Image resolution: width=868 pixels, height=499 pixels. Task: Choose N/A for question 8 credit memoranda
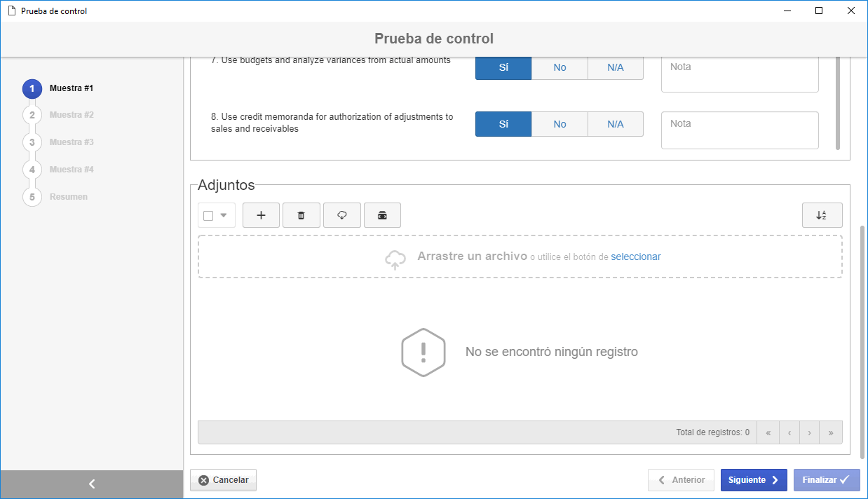pos(616,124)
